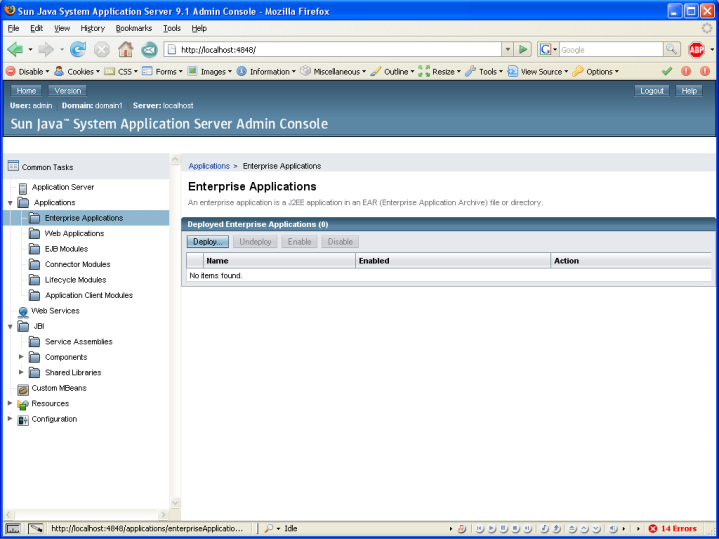Open the URL history dropdown arrow

point(507,49)
